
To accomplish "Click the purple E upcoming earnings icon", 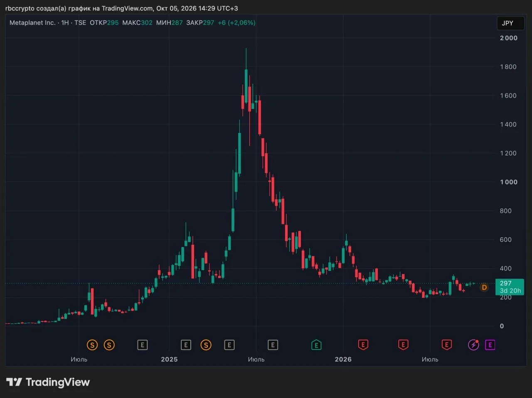I will [490, 345].
